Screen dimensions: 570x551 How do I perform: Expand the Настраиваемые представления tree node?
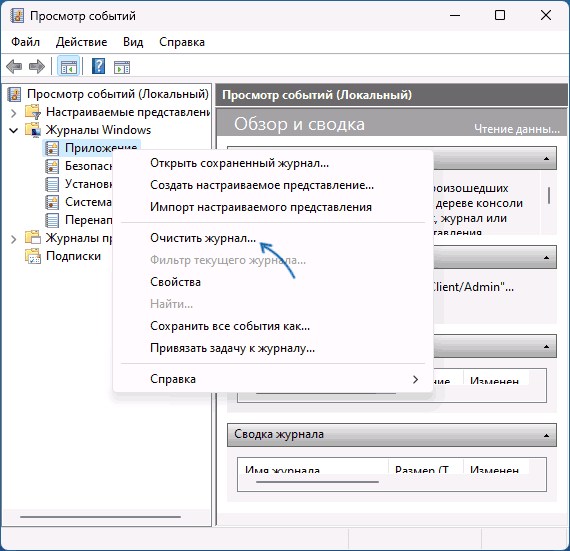tap(13, 113)
